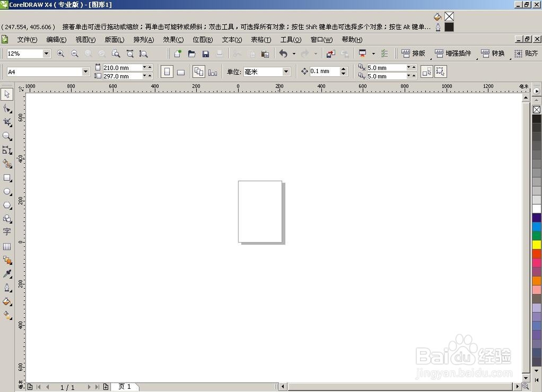Click the duplicate distance x 5.0 mm field
The image size is (542, 392).
pyautogui.click(x=387, y=67)
